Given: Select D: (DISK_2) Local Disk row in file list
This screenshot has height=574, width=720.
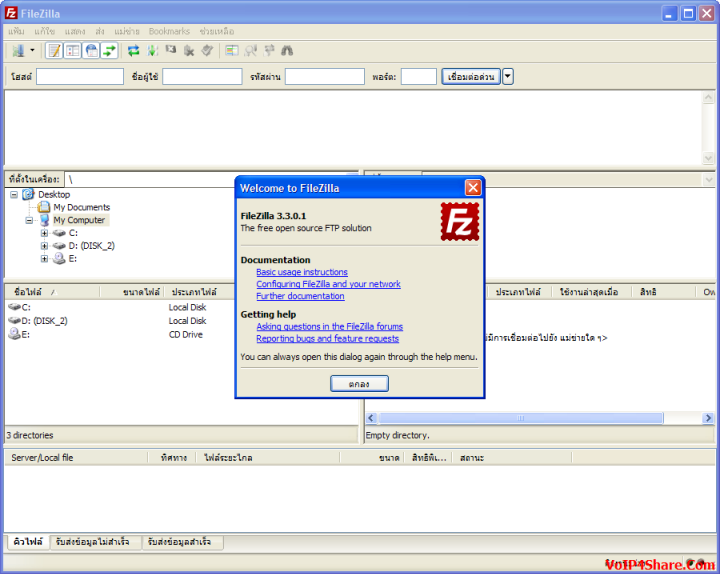Looking at the screenshot, I should [119, 321].
